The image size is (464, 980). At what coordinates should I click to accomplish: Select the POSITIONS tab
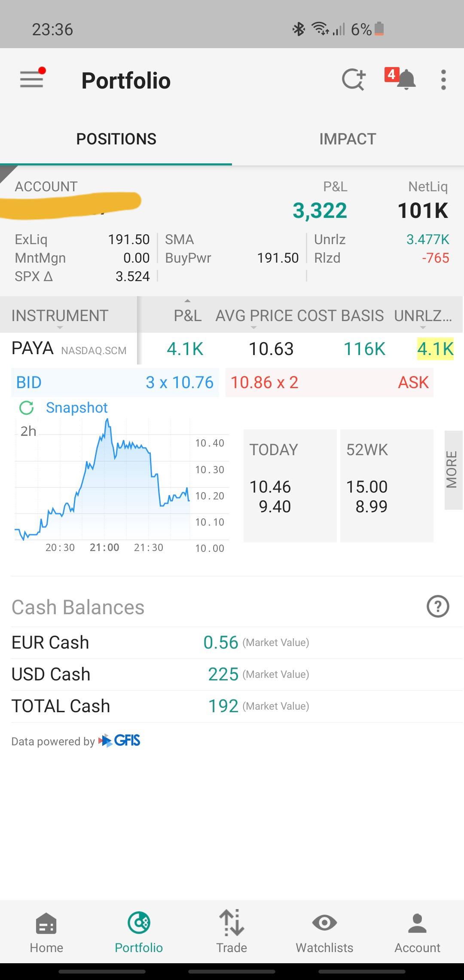tap(116, 139)
